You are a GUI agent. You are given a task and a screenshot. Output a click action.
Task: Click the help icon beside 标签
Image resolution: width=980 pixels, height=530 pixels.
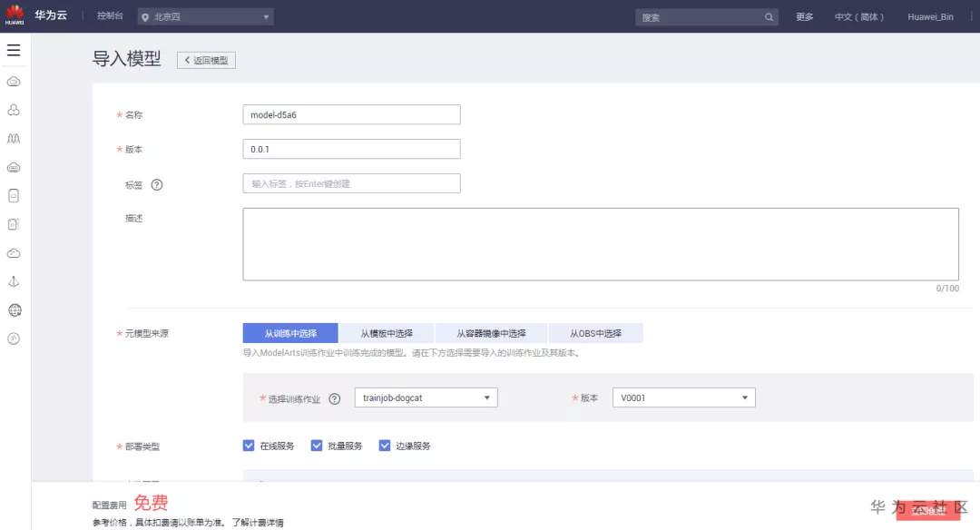(x=157, y=184)
